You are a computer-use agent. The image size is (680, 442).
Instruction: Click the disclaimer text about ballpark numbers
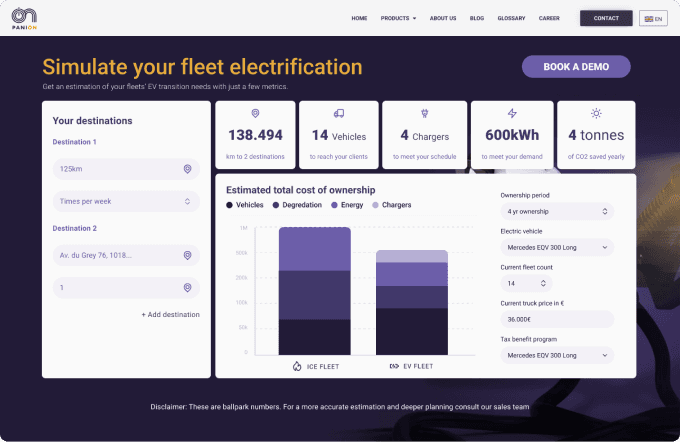click(340, 407)
